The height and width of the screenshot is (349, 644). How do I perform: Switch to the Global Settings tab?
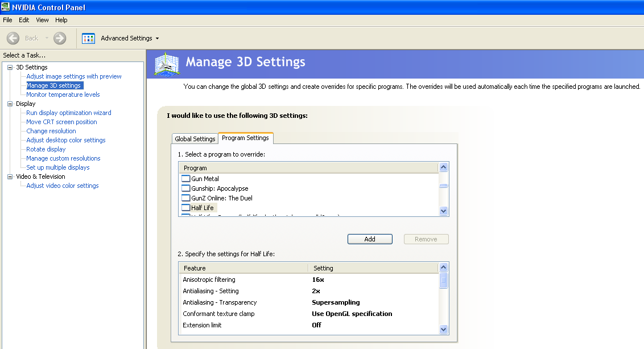pos(195,139)
